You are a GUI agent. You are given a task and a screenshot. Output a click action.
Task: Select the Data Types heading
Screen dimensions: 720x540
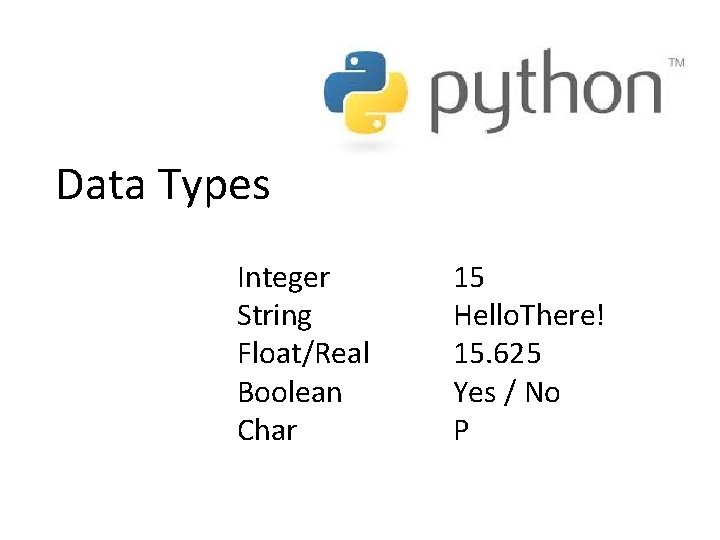click(163, 185)
